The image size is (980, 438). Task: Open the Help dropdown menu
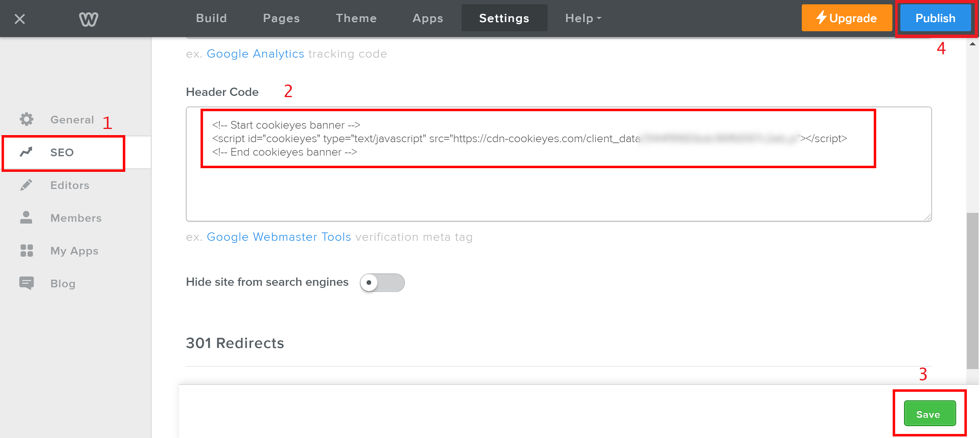click(583, 18)
